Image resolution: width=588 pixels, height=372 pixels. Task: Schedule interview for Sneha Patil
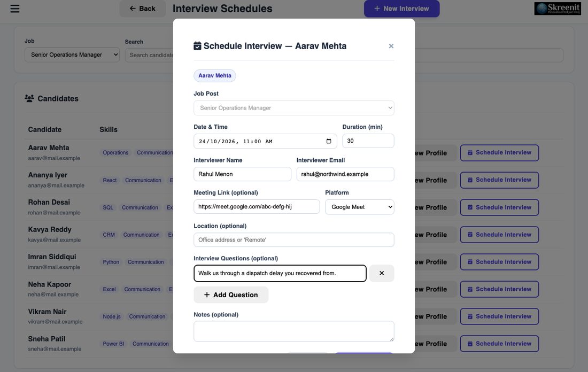tap(499, 344)
